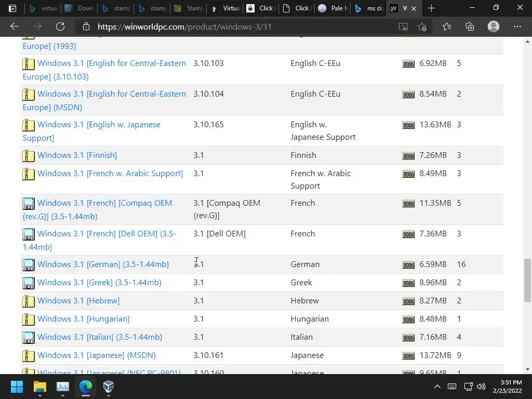Click zip icon beside Windows 3.1 [Finnish]
This screenshot has height=399, width=532.
click(29, 156)
